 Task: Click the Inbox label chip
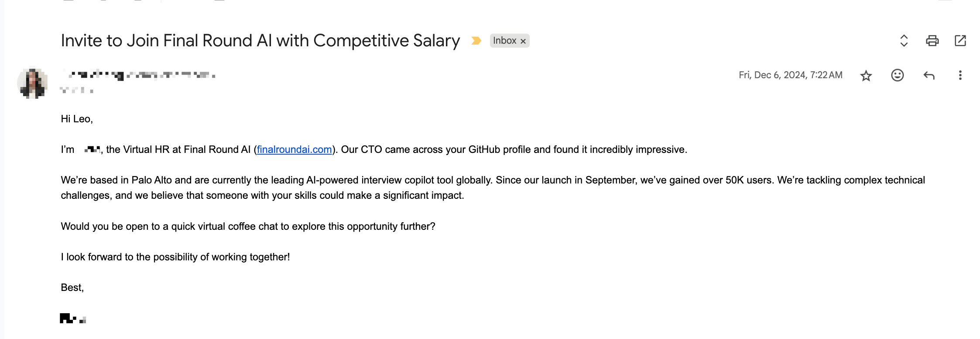click(x=504, y=41)
